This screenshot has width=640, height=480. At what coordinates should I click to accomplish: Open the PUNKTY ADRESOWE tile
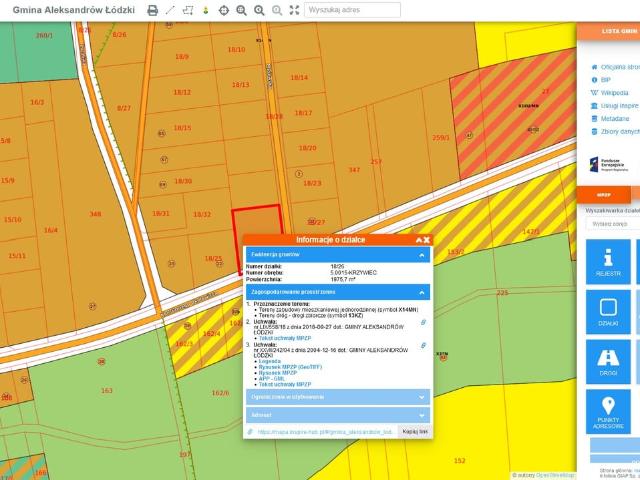tap(607, 410)
